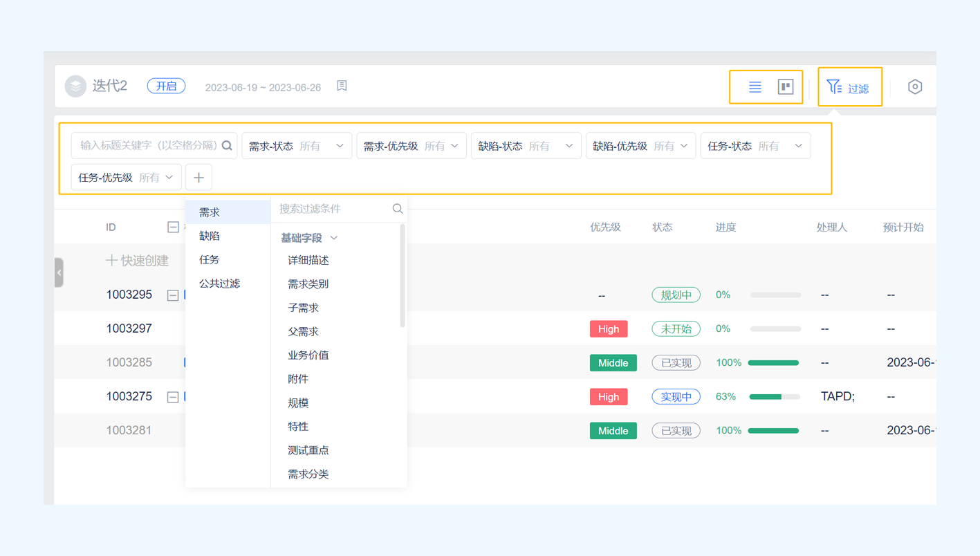Click the 100% progress bar of row 1003285
980x556 pixels.
pos(773,363)
